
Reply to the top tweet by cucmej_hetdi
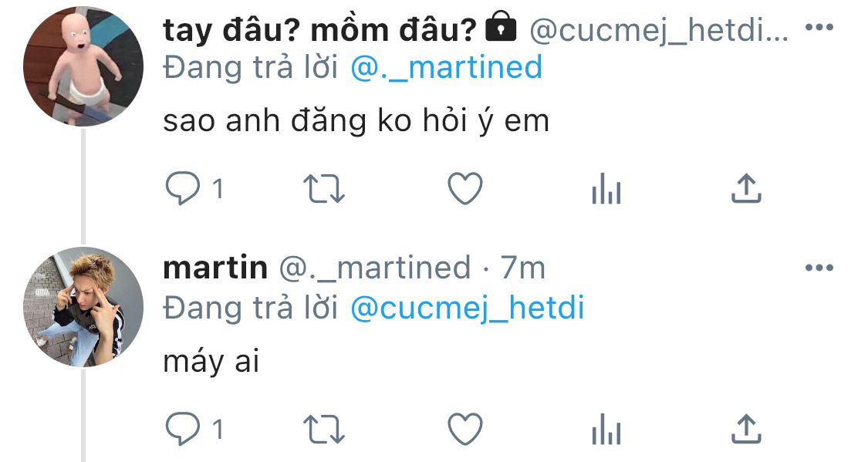(182, 189)
